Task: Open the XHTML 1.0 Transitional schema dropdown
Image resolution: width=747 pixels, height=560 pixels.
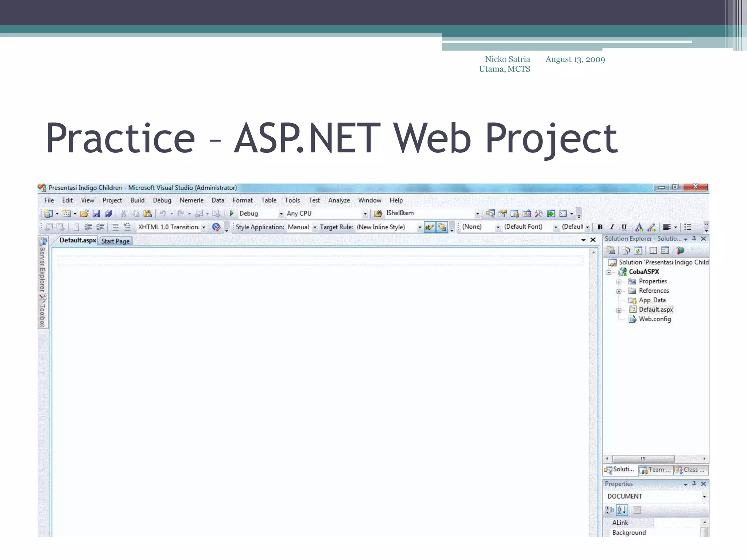Action: 204,227
